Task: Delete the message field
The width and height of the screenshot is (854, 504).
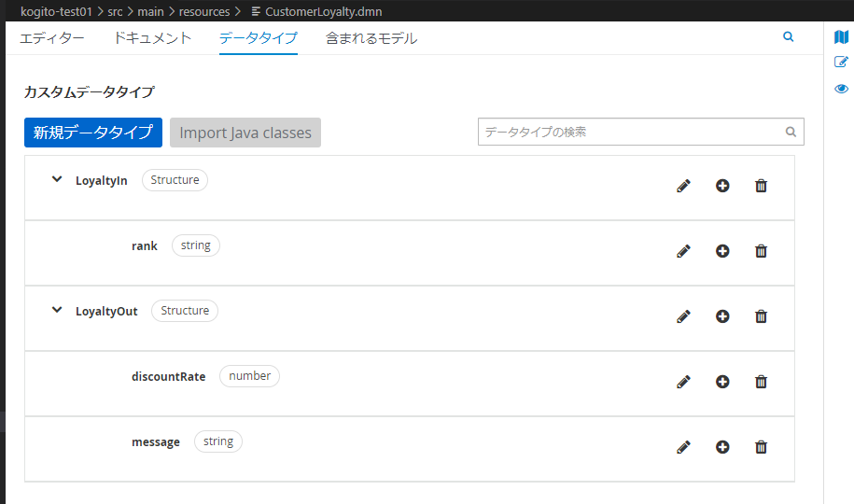Action: pos(761,447)
